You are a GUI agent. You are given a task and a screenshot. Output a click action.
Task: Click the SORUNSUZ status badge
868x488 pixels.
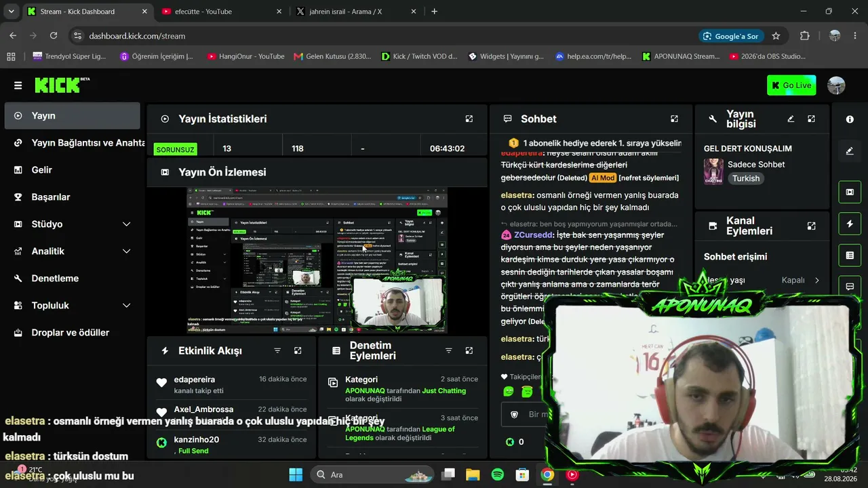[x=175, y=149]
